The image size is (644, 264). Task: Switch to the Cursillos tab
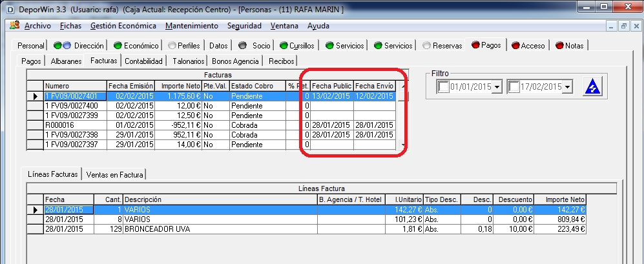point(297,46)
